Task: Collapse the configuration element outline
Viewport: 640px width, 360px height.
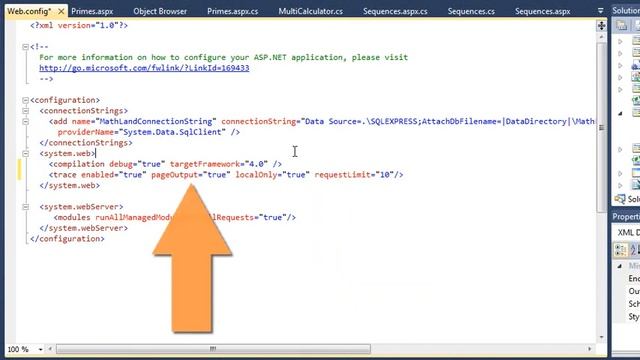Action: [25, 100]
